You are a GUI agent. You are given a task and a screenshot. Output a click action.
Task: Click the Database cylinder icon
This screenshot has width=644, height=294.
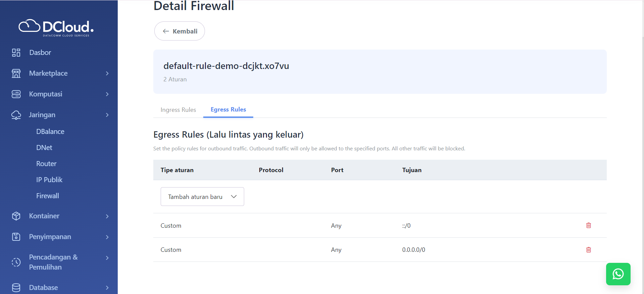click(16, 288)
